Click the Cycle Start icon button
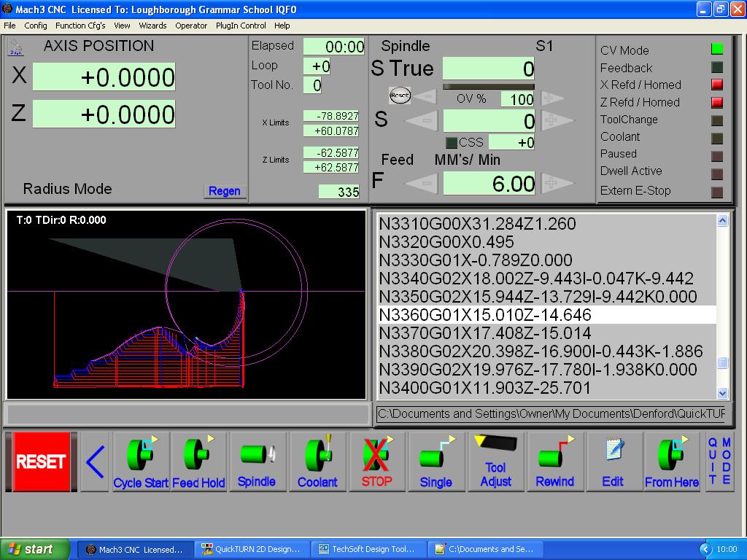747x560 pixels. (x=141, y=462)
